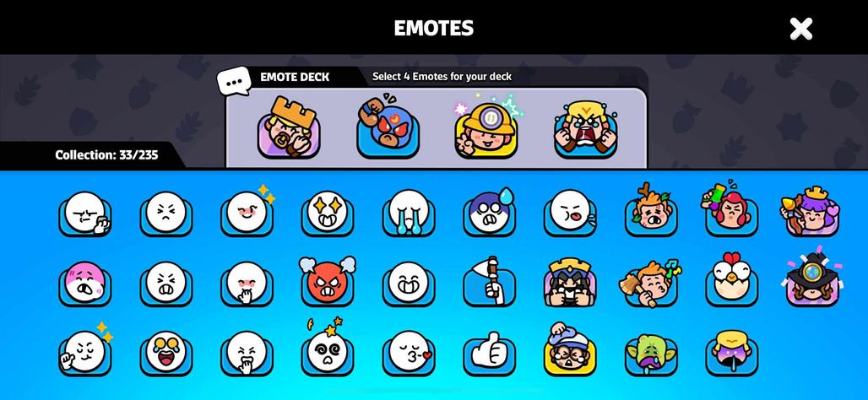Tap the screaming Barbarian deck slot
This screenshot has width=868, height=400.
pos(586,129)
